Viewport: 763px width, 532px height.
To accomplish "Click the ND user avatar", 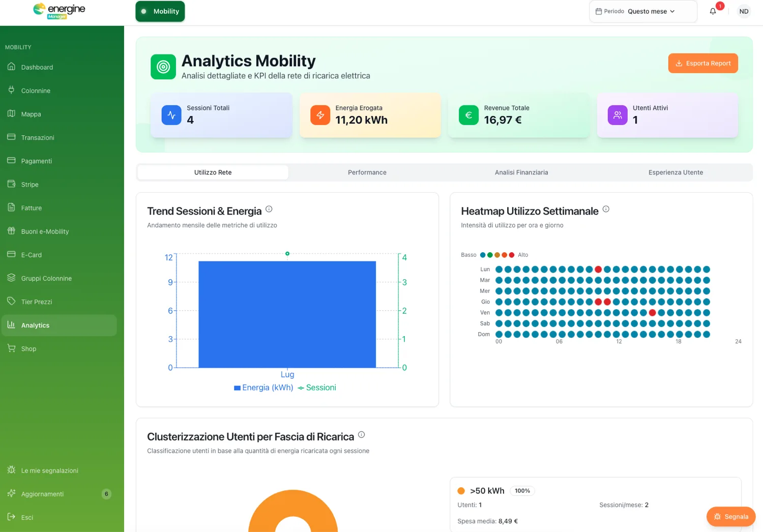I will click(x=744, y=11).
